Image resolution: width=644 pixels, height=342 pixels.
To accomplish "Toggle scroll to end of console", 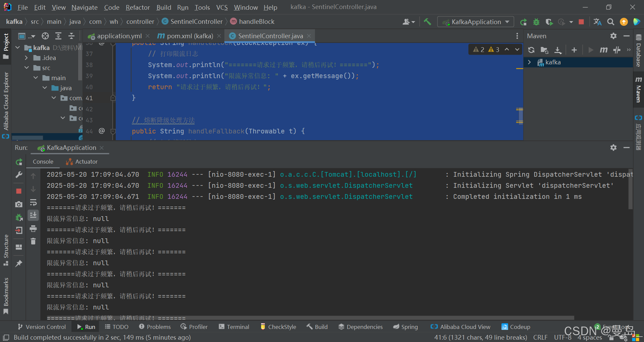I will click(33, 215).
